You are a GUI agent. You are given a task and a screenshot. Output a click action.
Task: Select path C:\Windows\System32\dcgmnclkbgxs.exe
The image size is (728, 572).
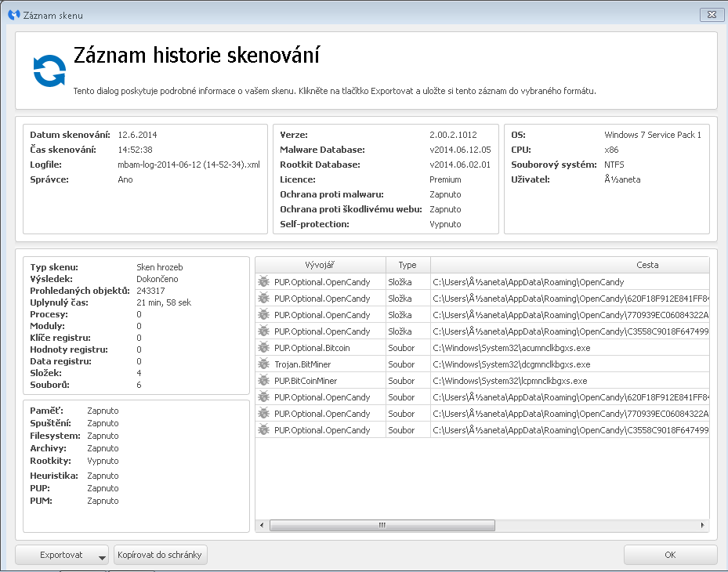coord(512,364)
